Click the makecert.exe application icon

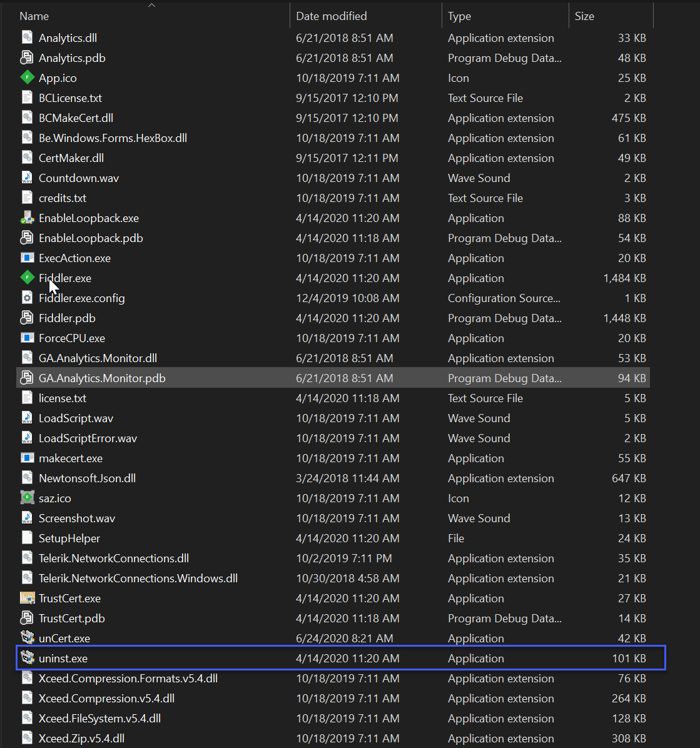coord(27,458)
